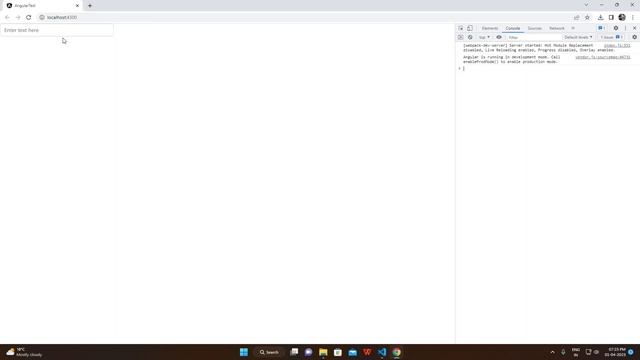
Task: Open the notification badge in the tray
Action: (631, 352)
